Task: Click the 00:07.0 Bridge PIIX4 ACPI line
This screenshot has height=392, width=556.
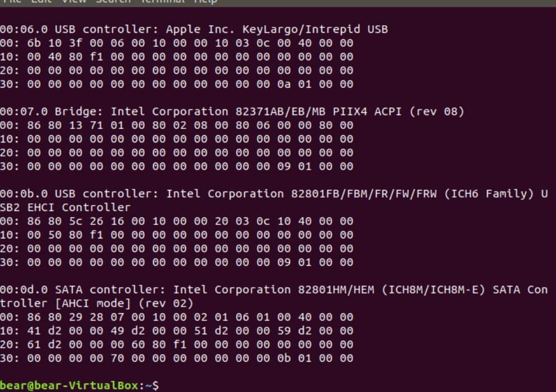Action: tap(232, 111)
